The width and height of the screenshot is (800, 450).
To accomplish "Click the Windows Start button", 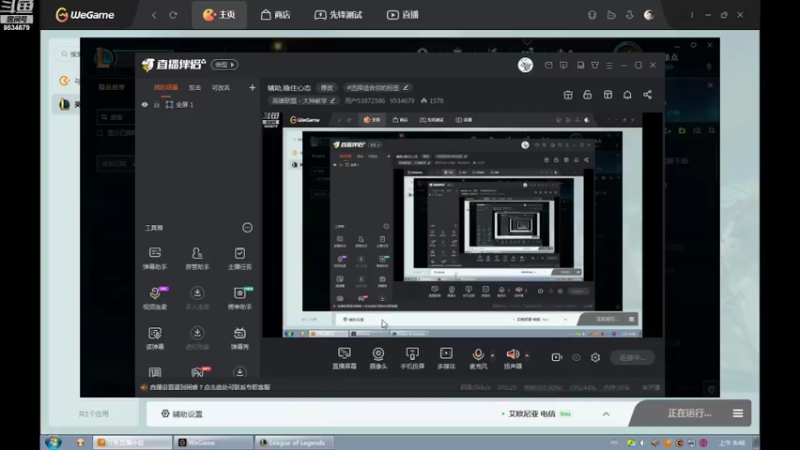I will pos(53,442).
